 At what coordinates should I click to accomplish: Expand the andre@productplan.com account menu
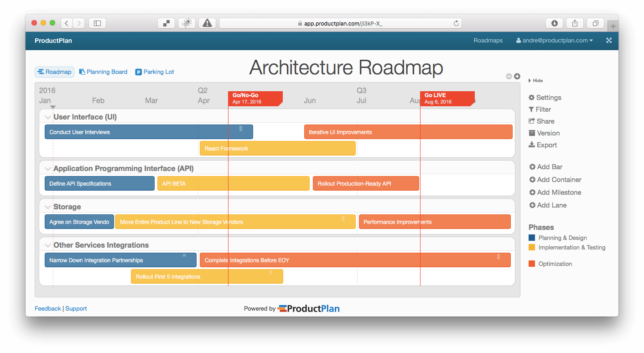554,40
